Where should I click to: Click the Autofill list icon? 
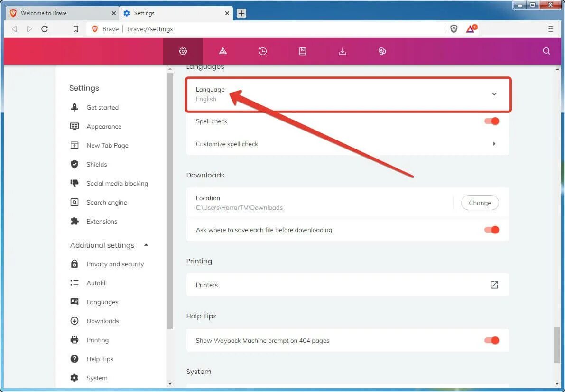click(74, 283)
